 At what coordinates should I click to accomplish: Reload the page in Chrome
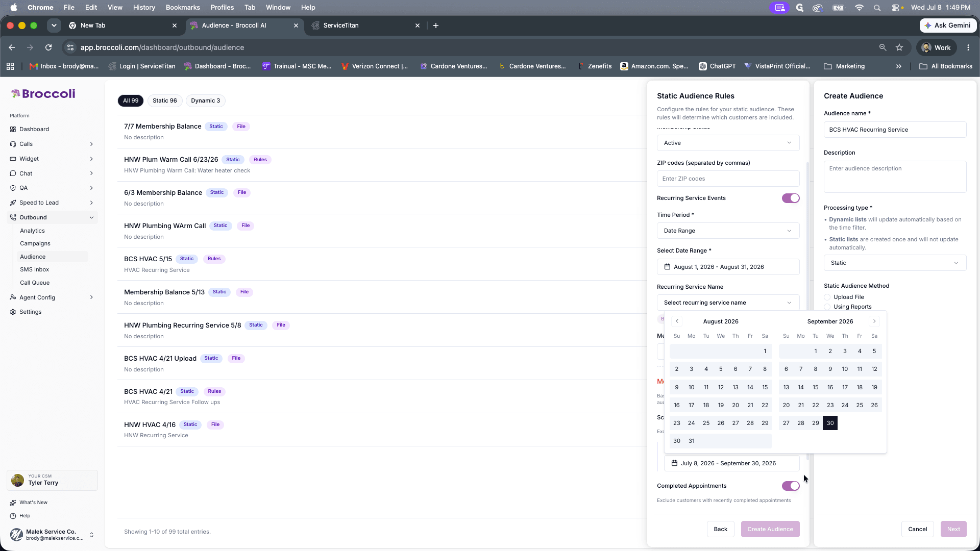[48, 47]
